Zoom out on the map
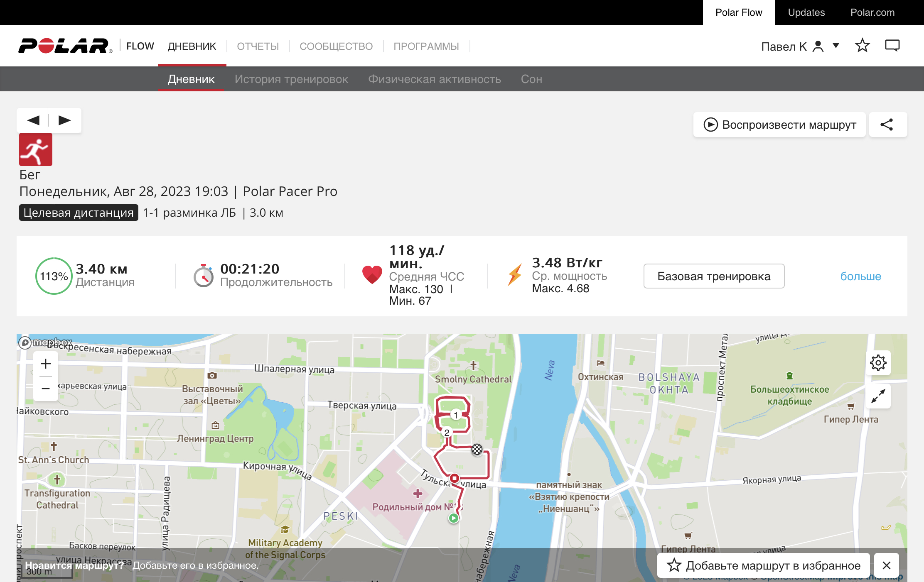Image resolution: width=924 pixels, height=582 pixels. coord(46,389)
